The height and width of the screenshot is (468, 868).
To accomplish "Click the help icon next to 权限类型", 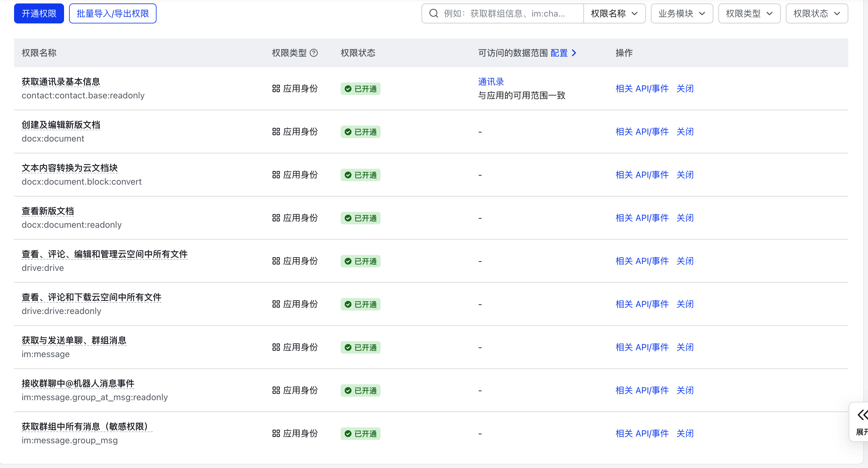I will (x=313, y=53).
